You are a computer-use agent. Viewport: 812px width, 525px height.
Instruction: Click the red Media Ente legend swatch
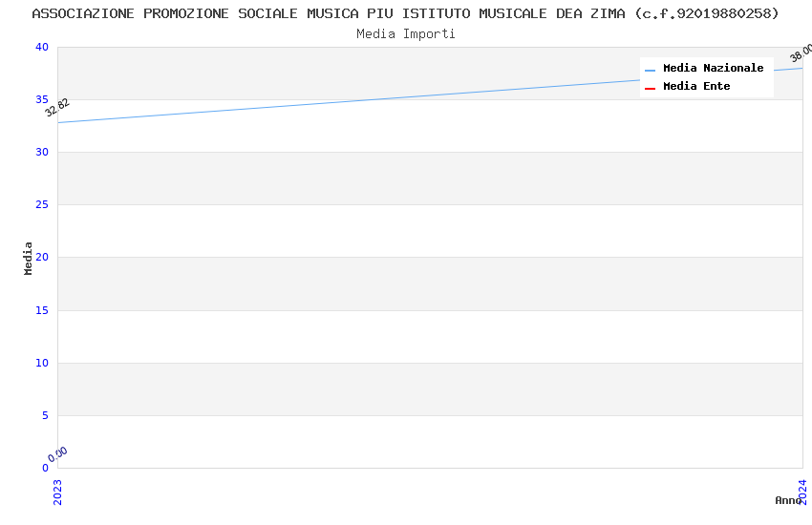[x=650, y=88]
